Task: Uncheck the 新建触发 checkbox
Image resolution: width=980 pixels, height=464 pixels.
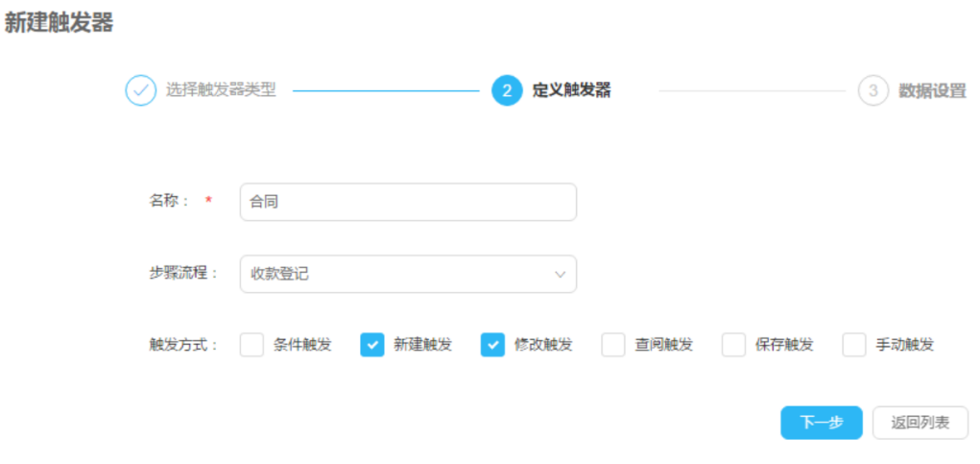Action: [x=372, y=345]
